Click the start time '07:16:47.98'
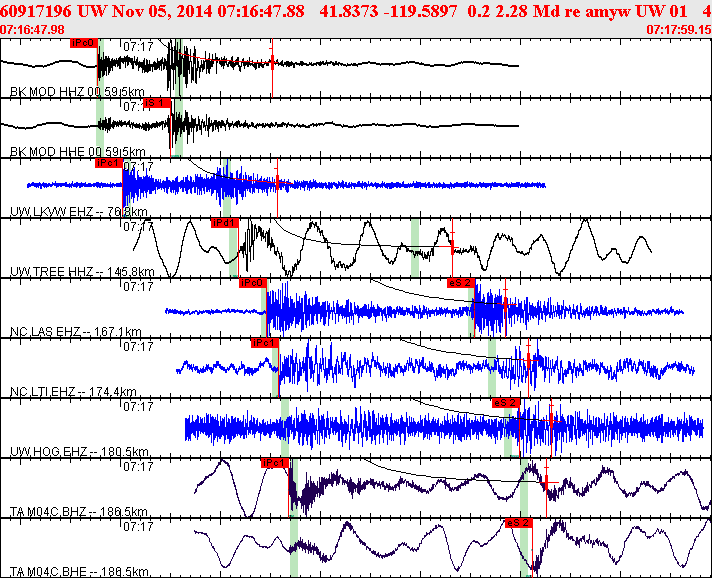 click(32, 30)
